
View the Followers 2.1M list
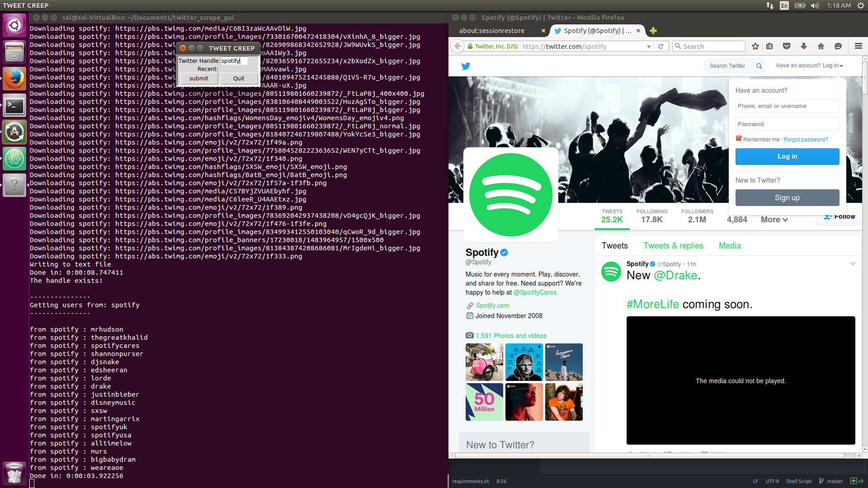[x=697, y=216]
